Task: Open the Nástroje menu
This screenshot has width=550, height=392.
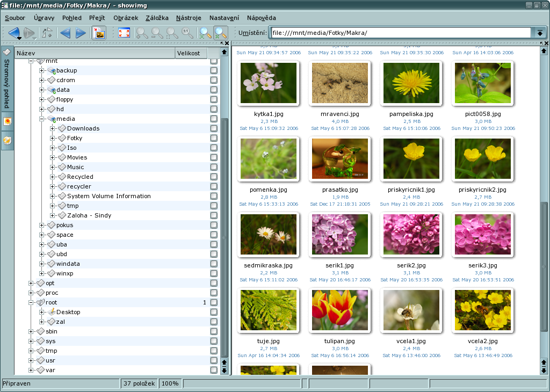Action: tap(189, 18)
